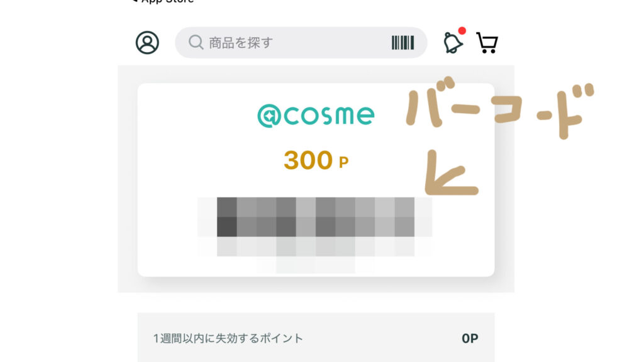Tap the 0P expiring points value
This screenshot has height=362, width=644.
(x=470, y=338)
